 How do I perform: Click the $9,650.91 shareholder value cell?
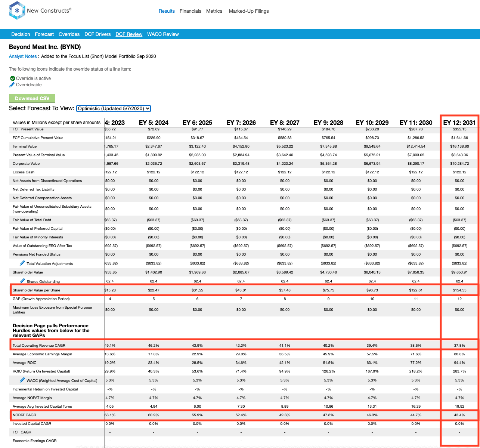coord(459,272)
